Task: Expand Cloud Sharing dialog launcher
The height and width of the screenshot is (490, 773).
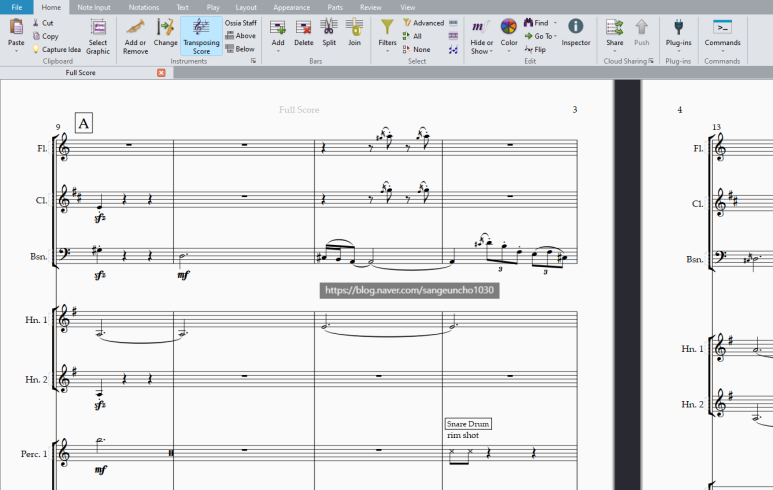Action: [x=651, y=61]
